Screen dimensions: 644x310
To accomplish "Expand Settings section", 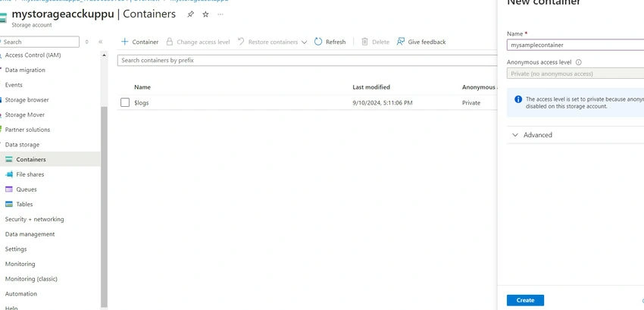I will click(x=16, y=249).
